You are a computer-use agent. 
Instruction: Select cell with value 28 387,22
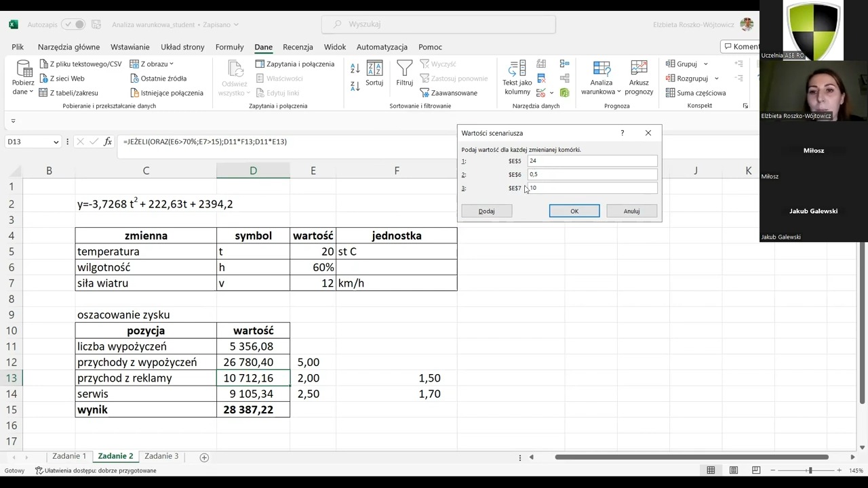[x=253, y=410]
